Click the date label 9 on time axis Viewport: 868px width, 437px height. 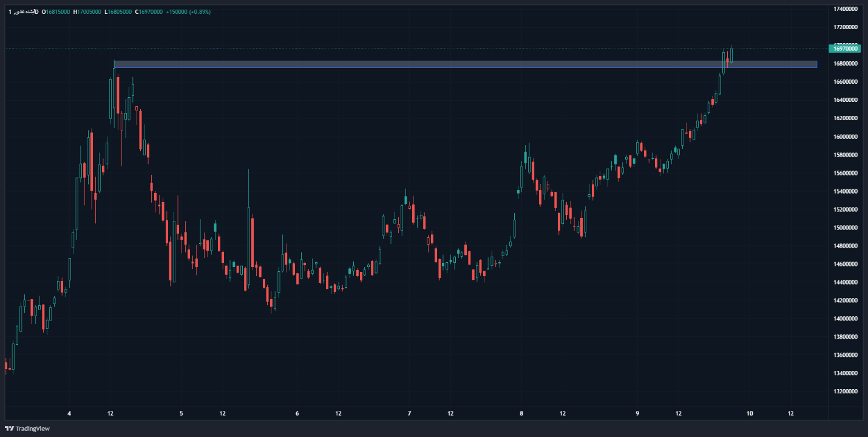coord(637,413)
